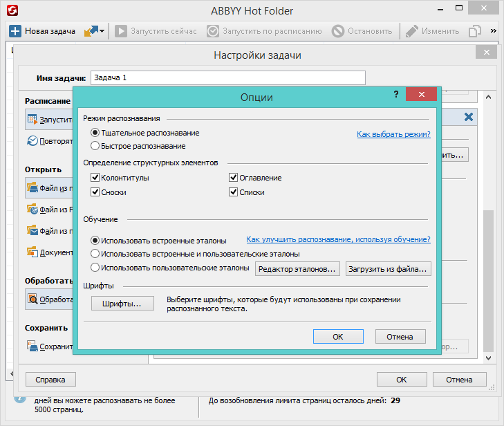Maximize the ABBYY Hot Folder window
This screenshot has height=426, width=504.
pos(459,8)
